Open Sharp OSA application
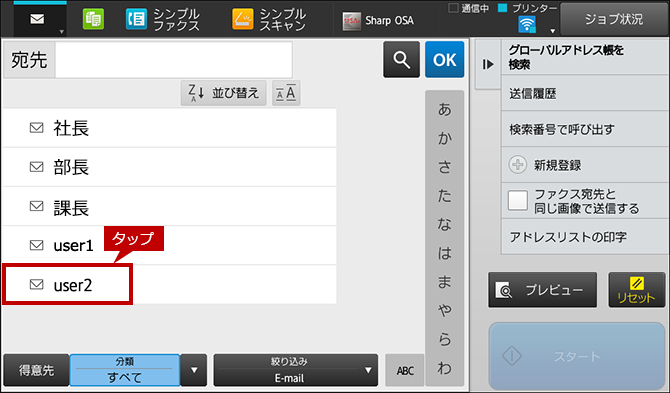The height and width of the screenshot is (393, 670). pyautogui.click(x=378, y=20)
